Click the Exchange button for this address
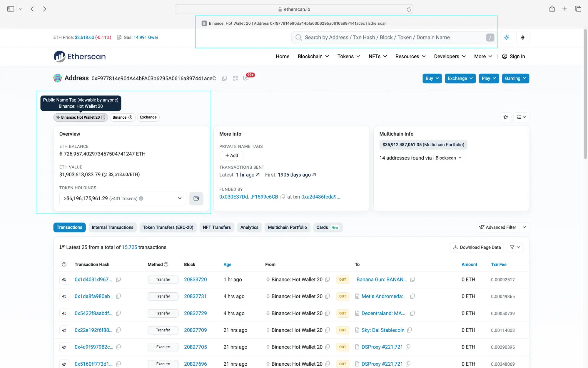Image resolution: width=588 pixels, height=368 pixels. coord(459,78)
